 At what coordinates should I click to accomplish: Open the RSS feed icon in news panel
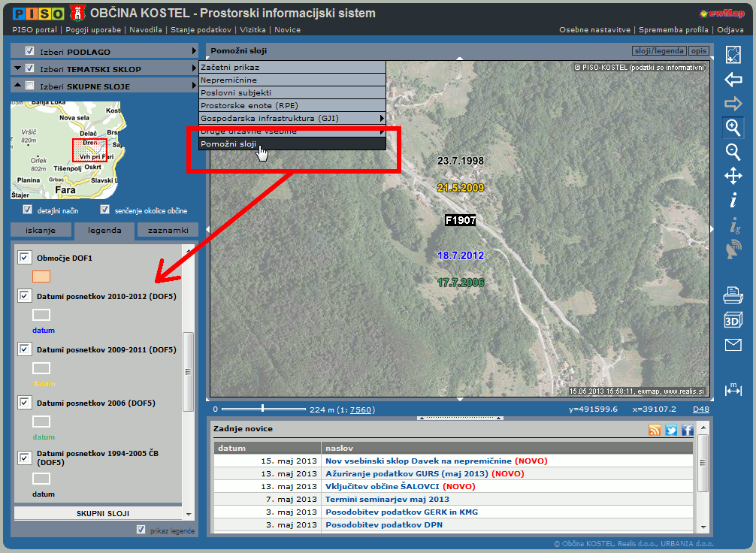655,430
